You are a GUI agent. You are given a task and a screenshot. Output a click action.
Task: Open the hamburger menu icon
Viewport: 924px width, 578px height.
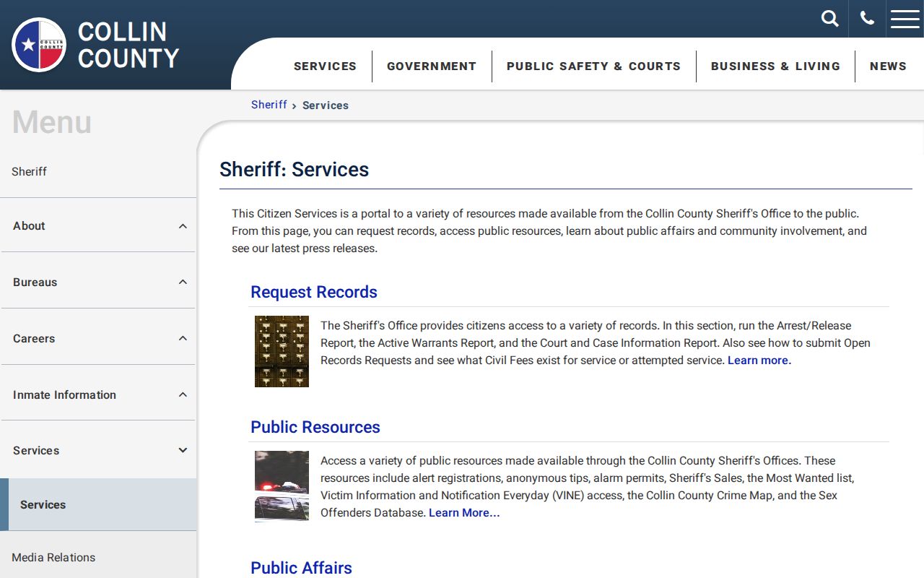click(x=905, y=19)
